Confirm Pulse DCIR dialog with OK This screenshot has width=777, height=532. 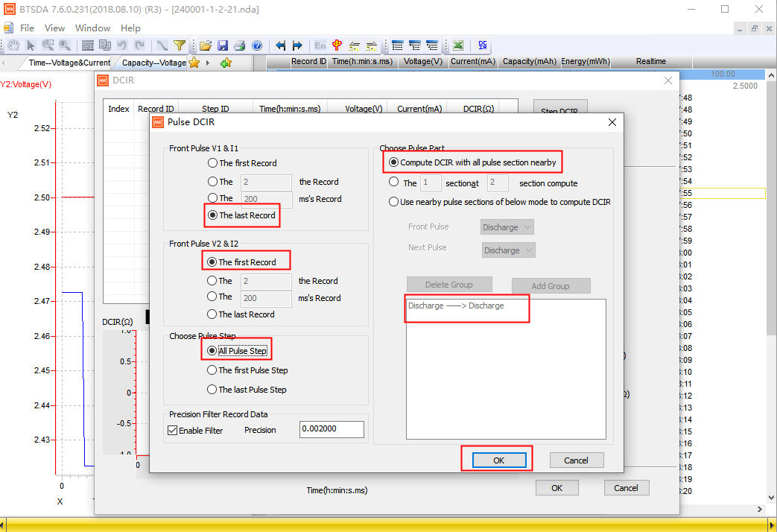tap(499, 460)
